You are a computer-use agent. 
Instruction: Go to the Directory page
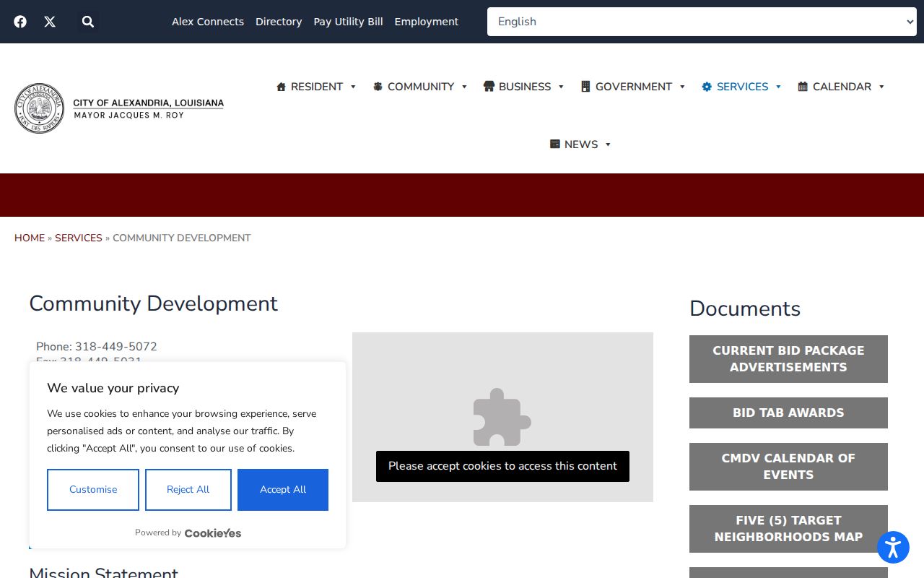tap(279, 22)
